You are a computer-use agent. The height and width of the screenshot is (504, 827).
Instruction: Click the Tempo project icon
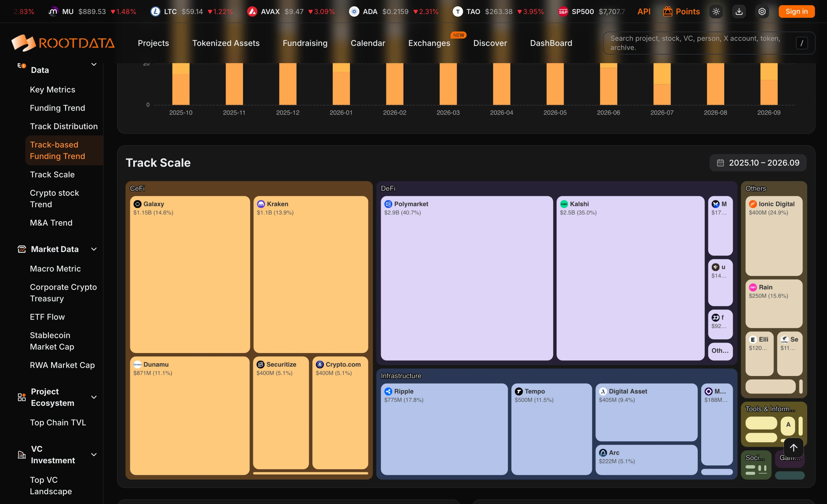pos(519,391)
